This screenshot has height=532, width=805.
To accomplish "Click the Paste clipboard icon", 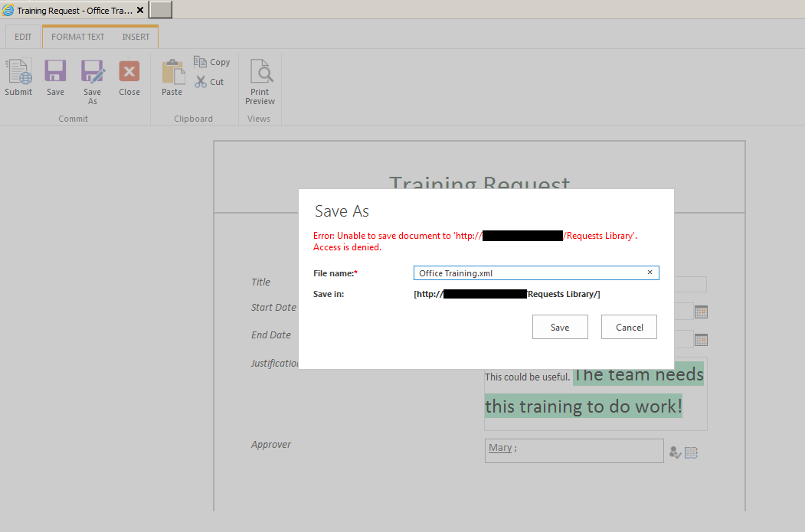I will 172,74.
